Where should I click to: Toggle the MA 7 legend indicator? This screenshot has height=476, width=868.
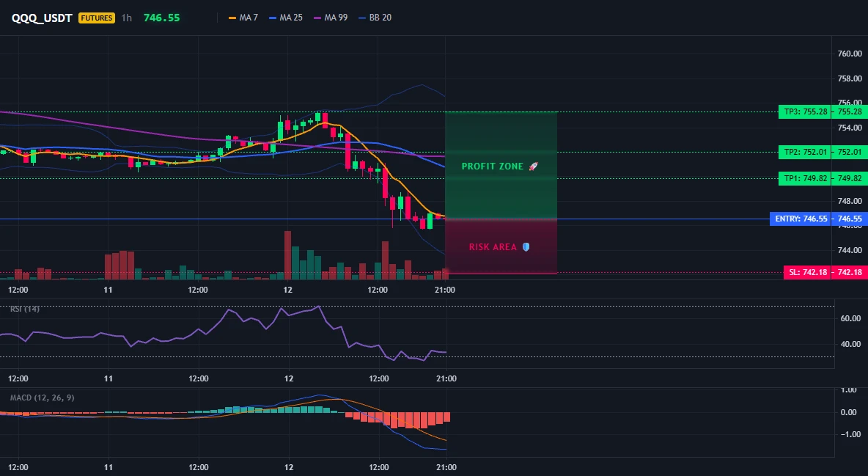(x=243, y=18)
